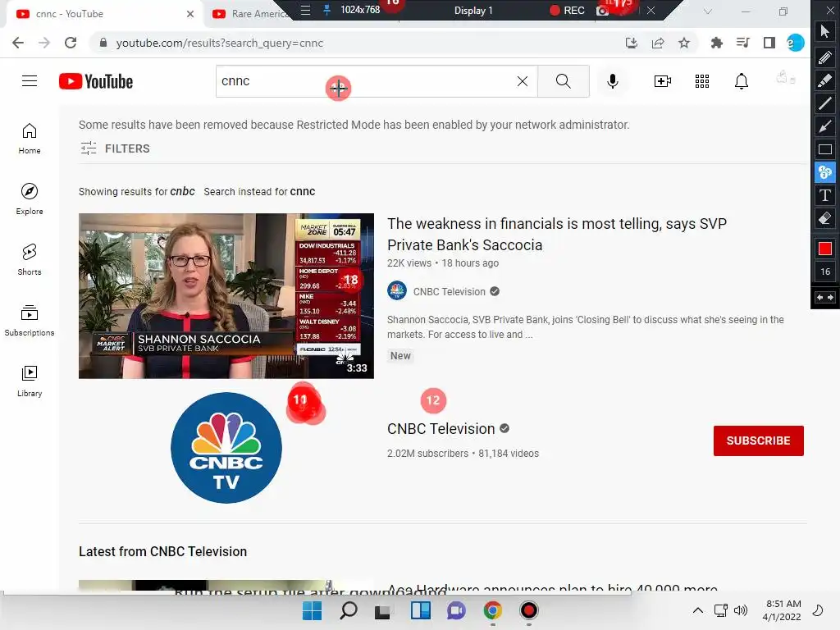Open the YouTube apps grid
The height and width of the screenshot is (630, 840).
(702, 81)
